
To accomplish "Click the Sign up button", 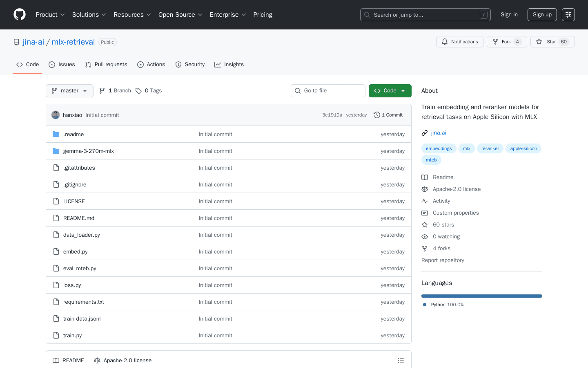I will click(542, 15).
